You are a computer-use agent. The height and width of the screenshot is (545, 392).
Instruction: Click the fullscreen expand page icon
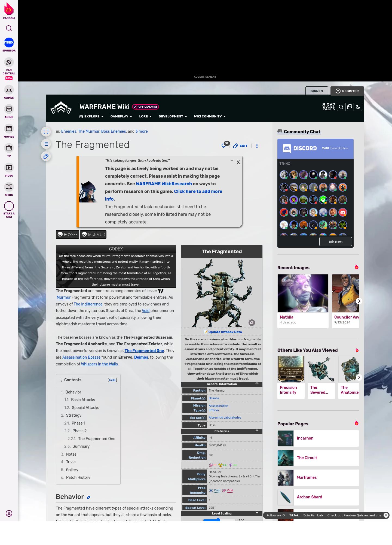coord(46,132)
